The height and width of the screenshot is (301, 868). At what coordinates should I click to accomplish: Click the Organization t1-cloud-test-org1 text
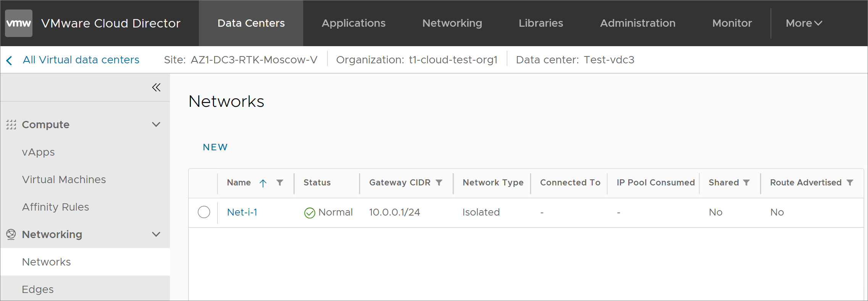coord(417,60)
